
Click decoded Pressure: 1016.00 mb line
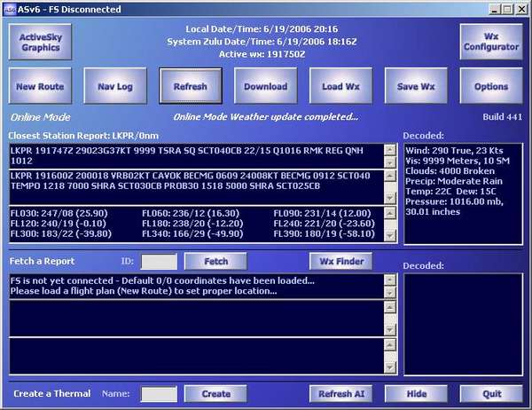(x=454, y=207)
